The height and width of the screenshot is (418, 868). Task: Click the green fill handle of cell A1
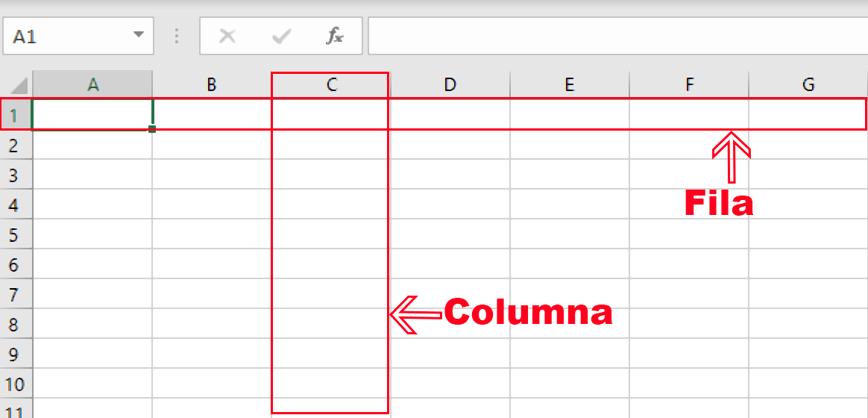click(152, 129)
